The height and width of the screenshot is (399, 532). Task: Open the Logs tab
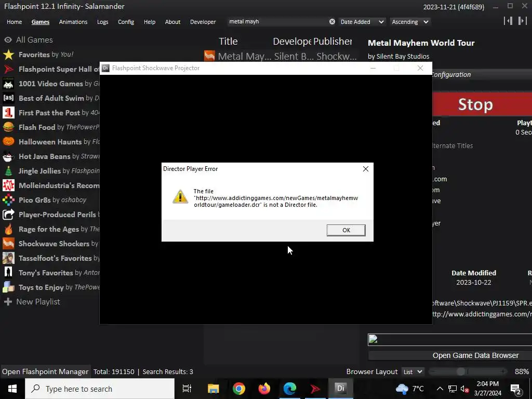pos(102,22)
